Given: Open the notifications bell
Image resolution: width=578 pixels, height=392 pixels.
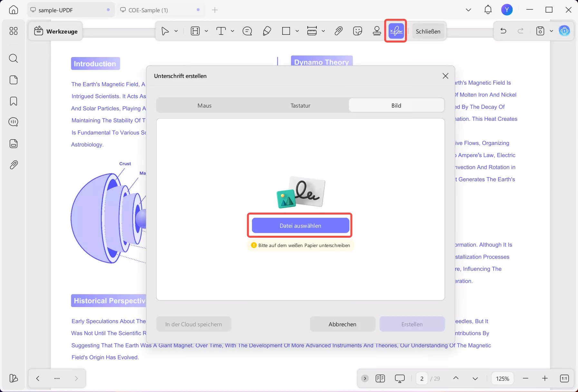Looking at the screenshot, I should point(488,10).
